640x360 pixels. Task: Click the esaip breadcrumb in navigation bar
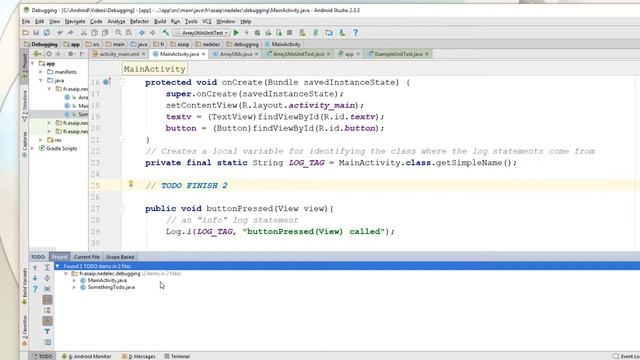click(180, 44)
